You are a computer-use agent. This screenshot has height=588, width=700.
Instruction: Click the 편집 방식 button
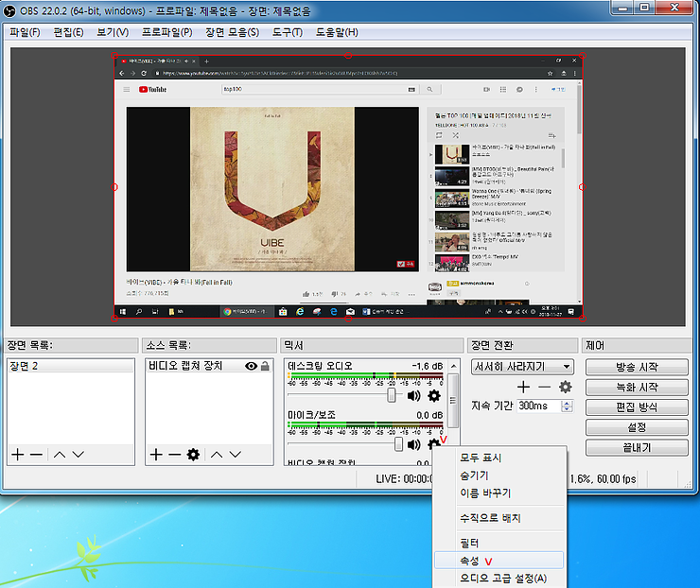pos(637,407)
